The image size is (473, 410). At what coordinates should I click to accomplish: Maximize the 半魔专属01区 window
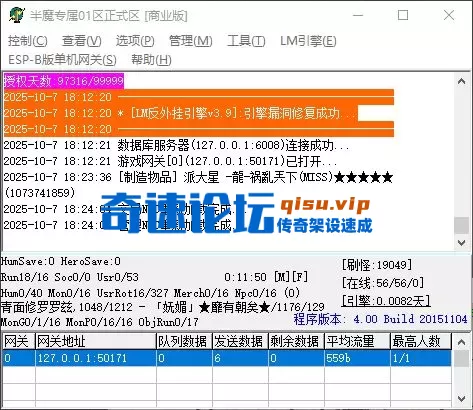tap(403, 15)
